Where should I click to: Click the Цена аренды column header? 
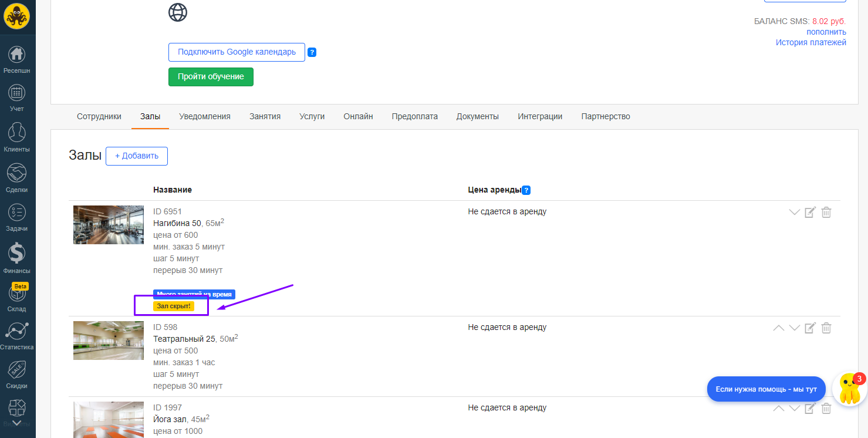[495, 190]
